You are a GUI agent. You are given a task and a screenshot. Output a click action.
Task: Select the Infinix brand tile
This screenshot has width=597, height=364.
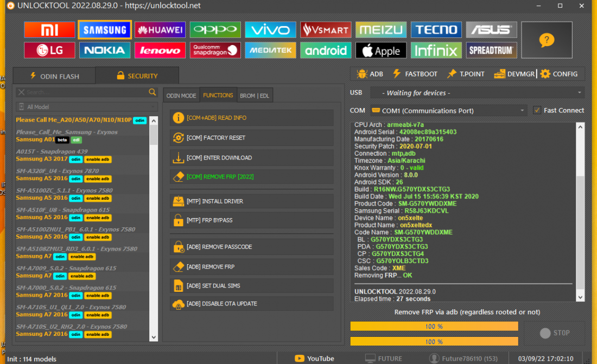point(436,50)
